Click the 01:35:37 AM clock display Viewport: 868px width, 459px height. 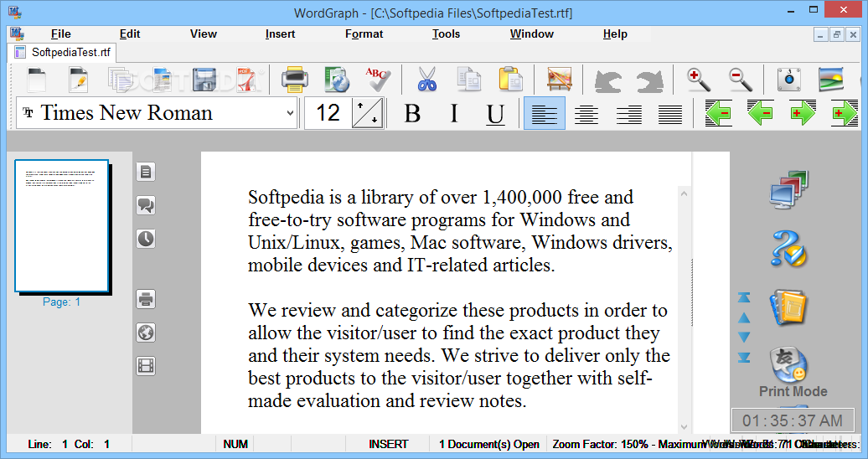792,420
